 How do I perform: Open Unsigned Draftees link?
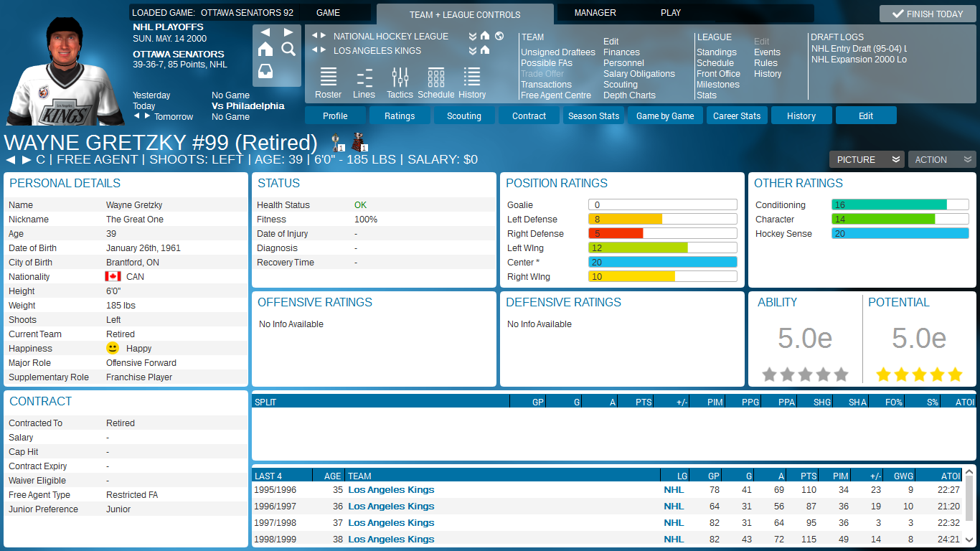558,52
